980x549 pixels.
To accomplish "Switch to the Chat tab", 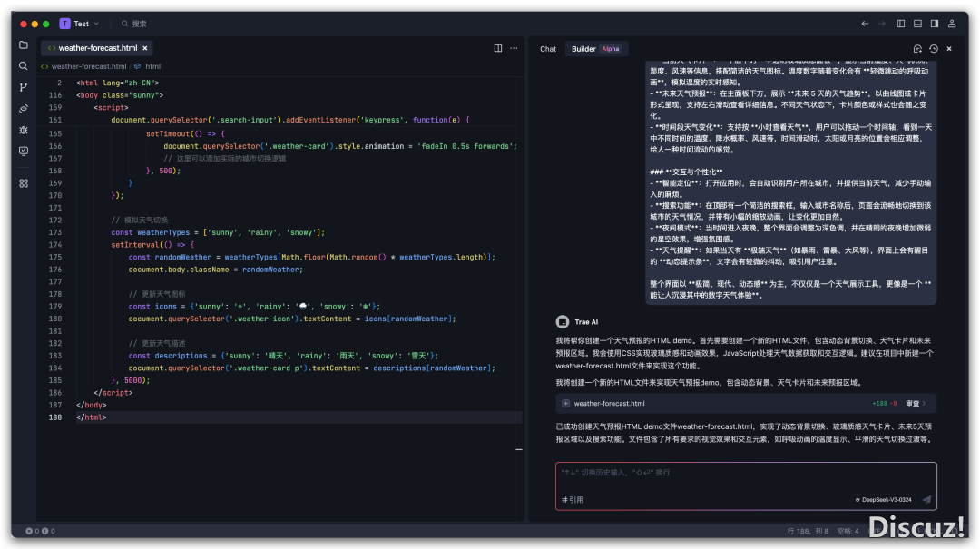I will pos(548,49).
